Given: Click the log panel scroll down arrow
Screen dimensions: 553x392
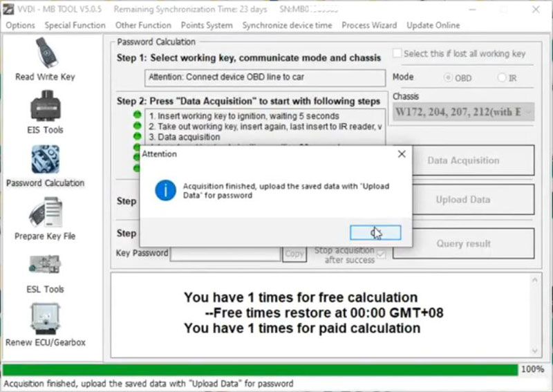Looking at the screenshot, I should click(x=534, y=351).
